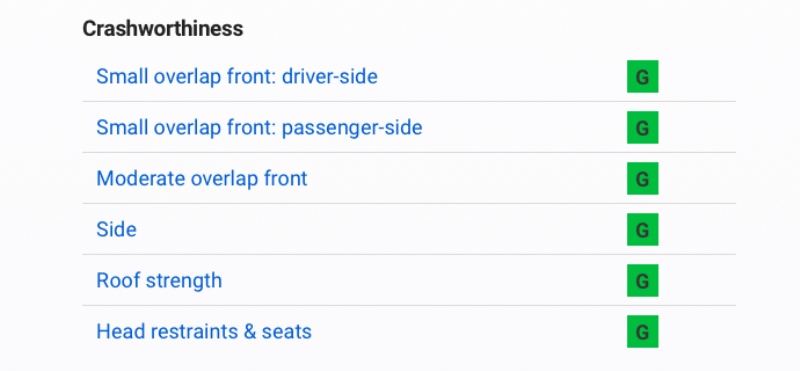Click blank area beneath the ratings list
800x371 pixels.
pyautogui.click(x=408, y=363)
